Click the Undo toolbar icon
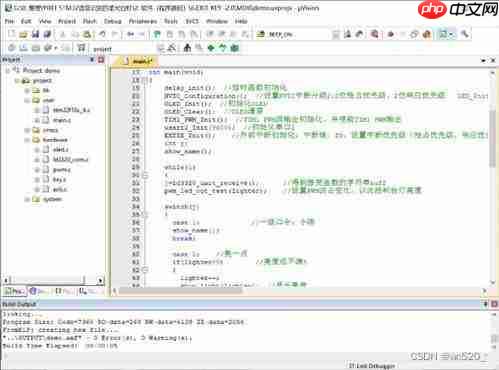Image resolution: width=499 pixels, height=370 pixels. [102, 34]
